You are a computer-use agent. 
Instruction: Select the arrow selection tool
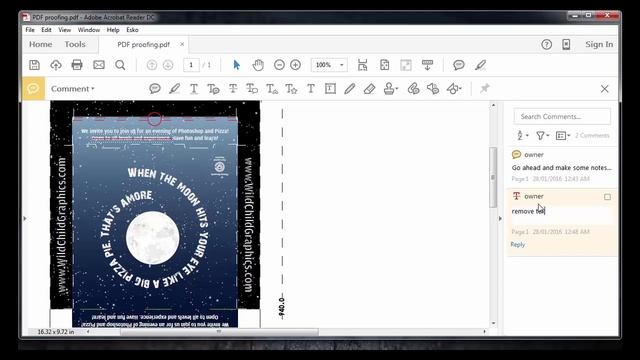[x=236, y=65]
